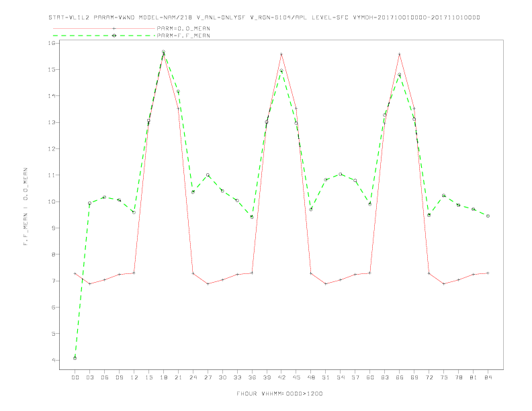Click the y-axis tick label 16
Viewport: 532px width, 411px height.
[x=52, y=43]
